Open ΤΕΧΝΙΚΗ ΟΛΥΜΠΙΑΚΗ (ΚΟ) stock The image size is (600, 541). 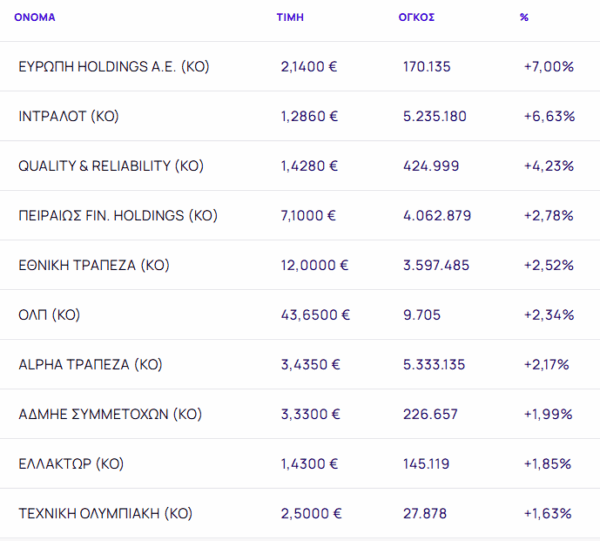click(x=105, y=514)
